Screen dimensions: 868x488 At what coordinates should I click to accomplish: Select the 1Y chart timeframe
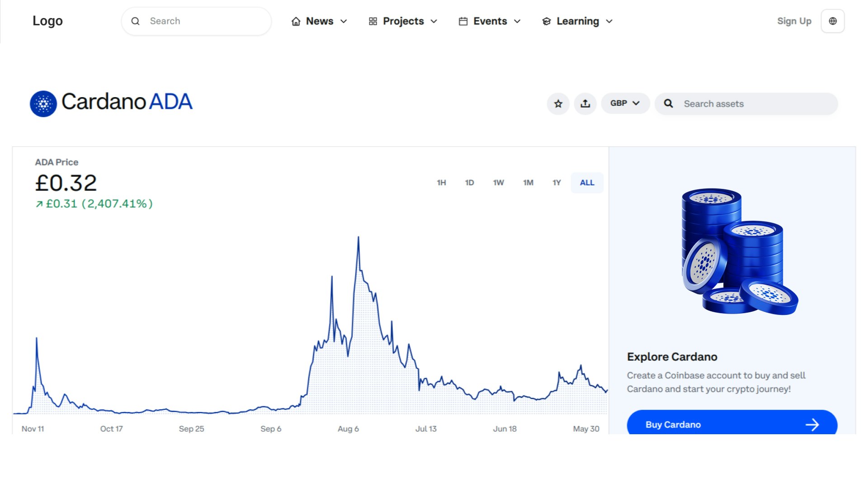tap(557, 183)
